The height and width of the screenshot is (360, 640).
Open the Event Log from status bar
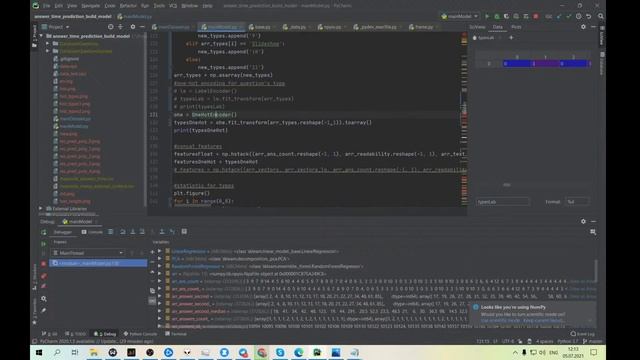(x=582, y=334)
